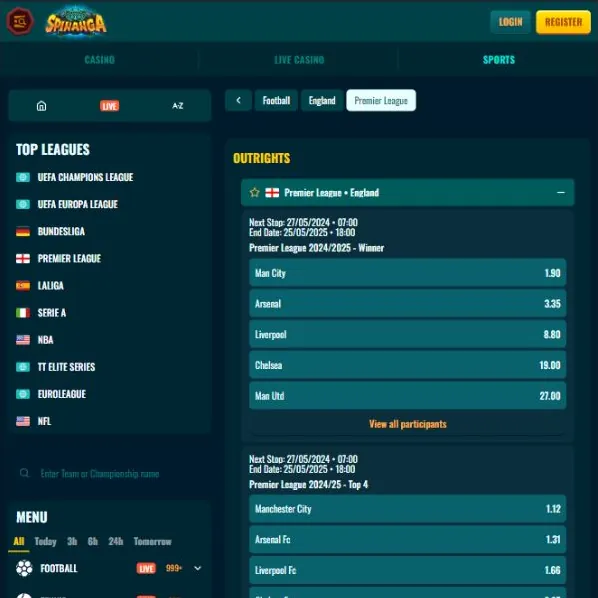Click the Euroleague icon
The height and width of the screenshot is (598, 598).
pyautogui.click(x=23, y=394)
